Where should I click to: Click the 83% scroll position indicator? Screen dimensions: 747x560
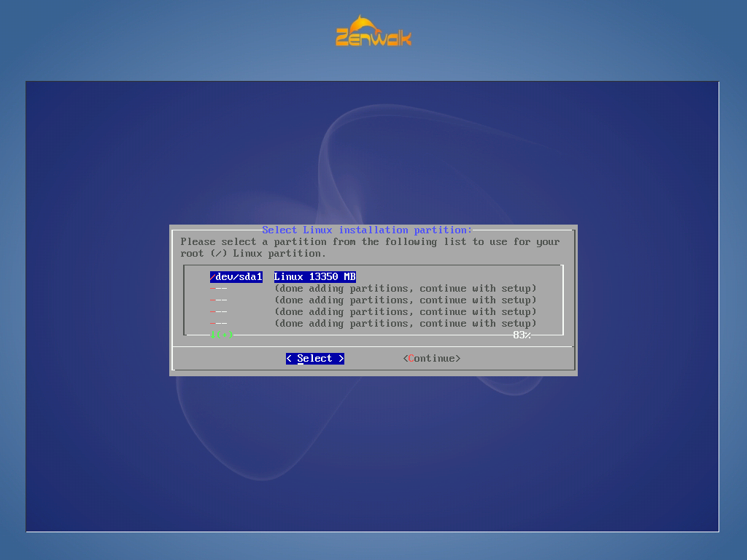(522, 335)
